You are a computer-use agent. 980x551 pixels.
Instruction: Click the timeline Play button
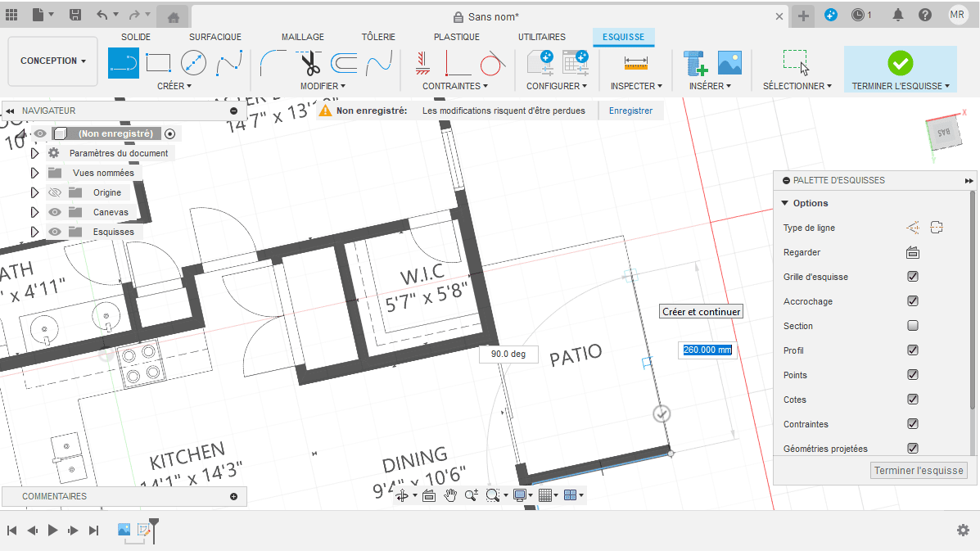[53, 531]
